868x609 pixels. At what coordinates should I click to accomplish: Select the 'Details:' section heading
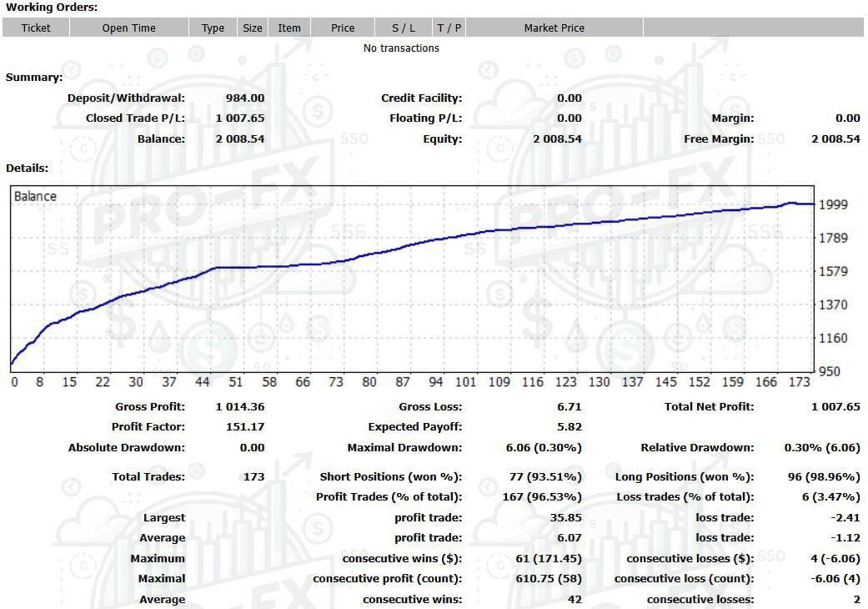[x=28, y=169]
